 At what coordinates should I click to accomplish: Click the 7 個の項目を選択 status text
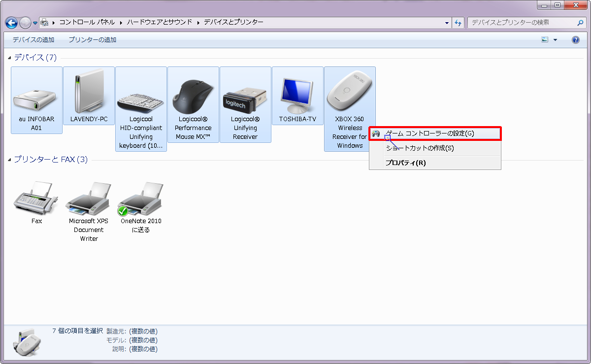(x=77, y=331)
